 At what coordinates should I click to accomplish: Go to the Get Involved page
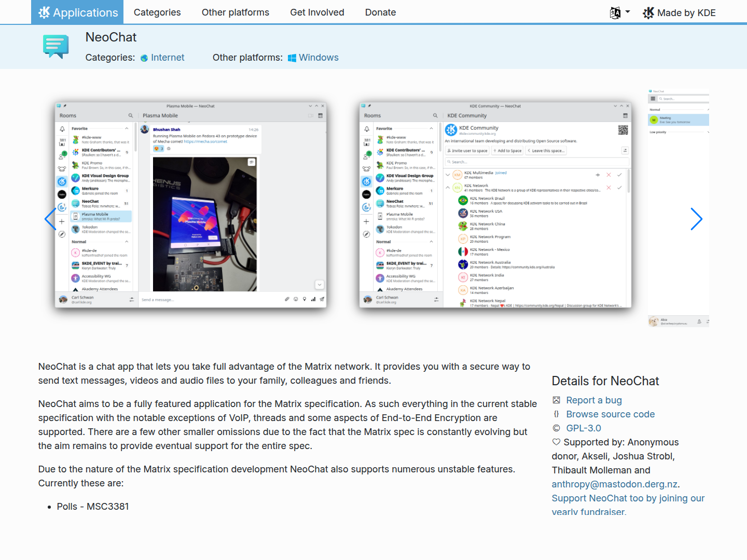pos(317,12)
